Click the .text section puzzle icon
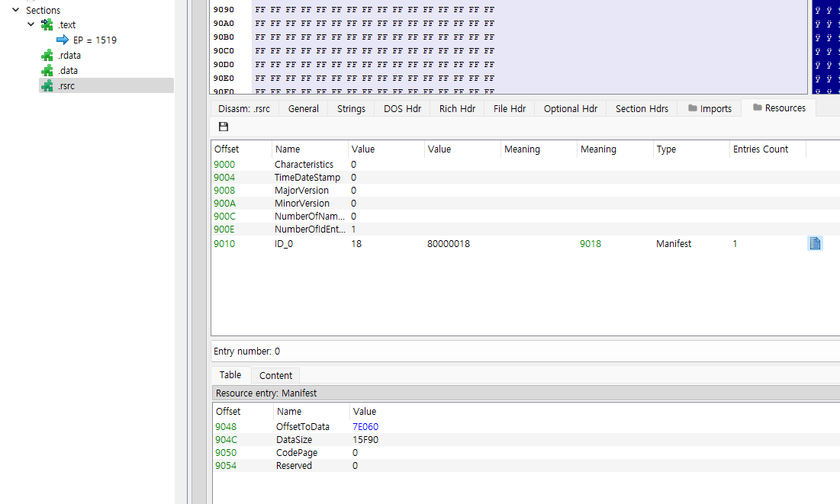This screenshot has width=840, height=504. point(47,24)
